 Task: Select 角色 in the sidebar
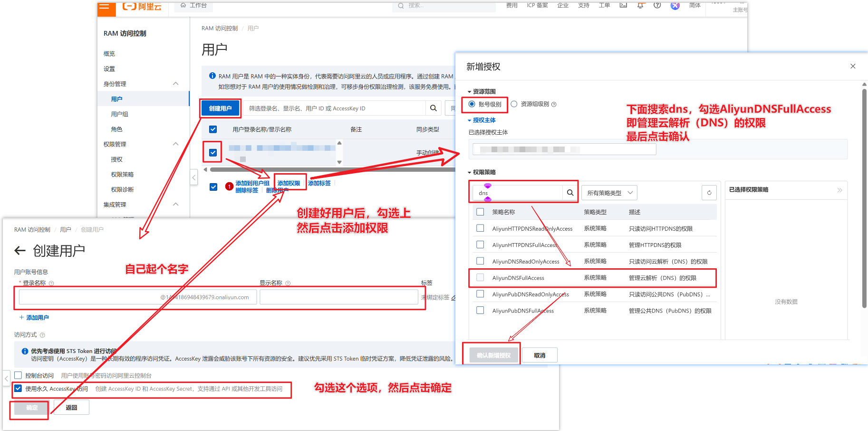pyautogui.click(x=116, y=129)
